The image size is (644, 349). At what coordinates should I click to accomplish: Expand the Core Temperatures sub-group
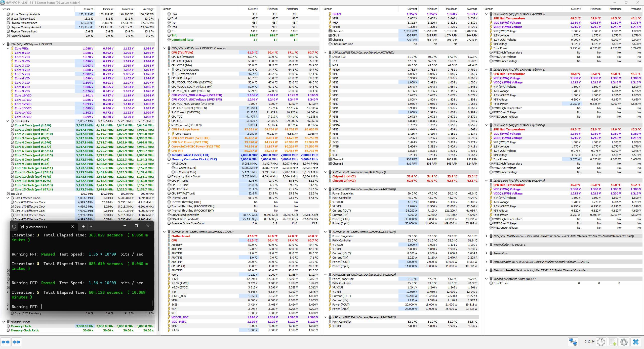coord(169,70)
